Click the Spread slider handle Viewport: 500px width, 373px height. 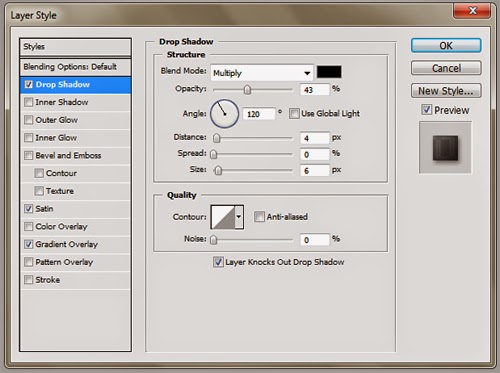[214, 154]
